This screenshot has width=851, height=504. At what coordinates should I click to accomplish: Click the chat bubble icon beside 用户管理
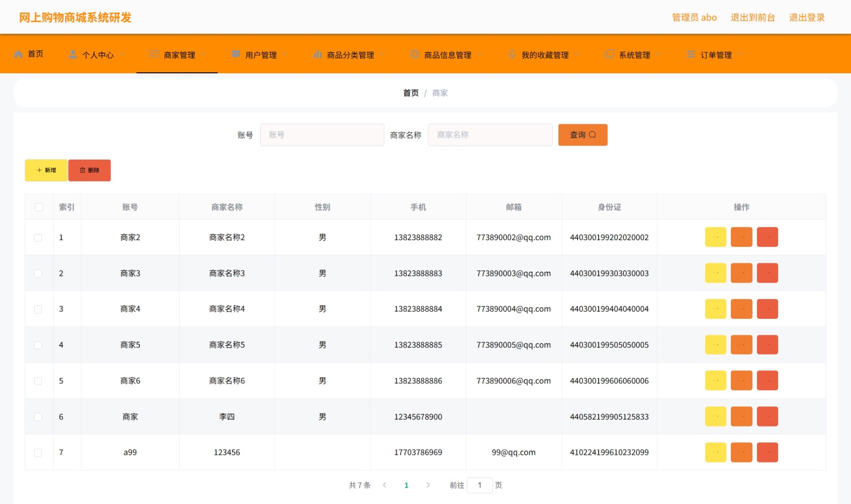[236, 54]
